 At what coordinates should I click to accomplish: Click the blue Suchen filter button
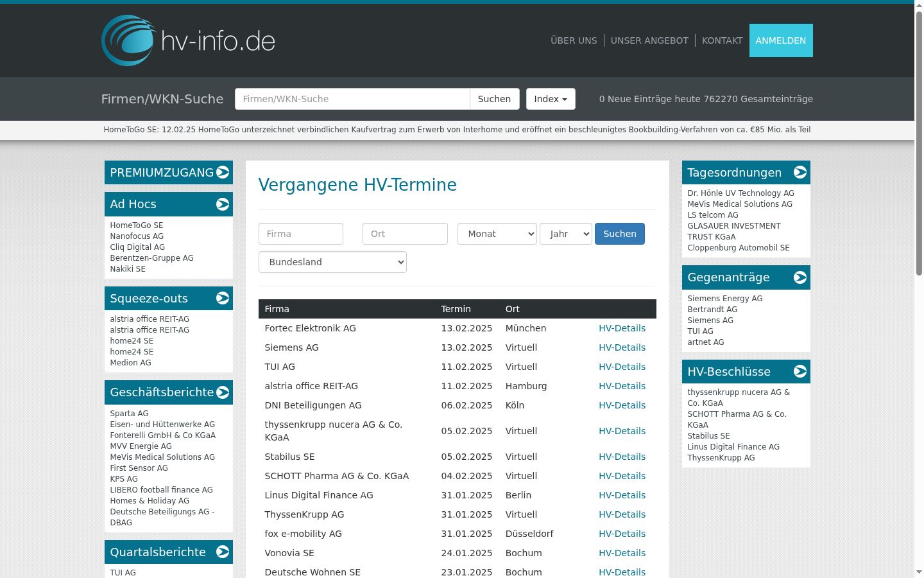620,234
